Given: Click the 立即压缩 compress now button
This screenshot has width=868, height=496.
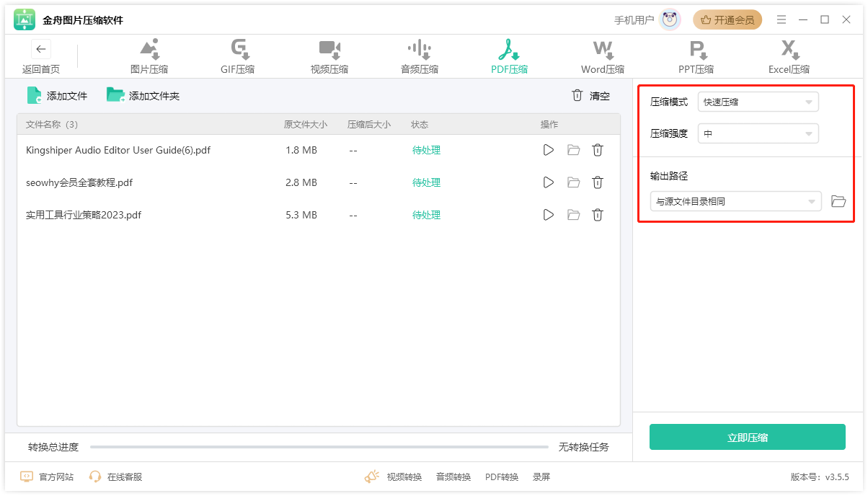Looking at the screenshot, I should pos(748,437).
